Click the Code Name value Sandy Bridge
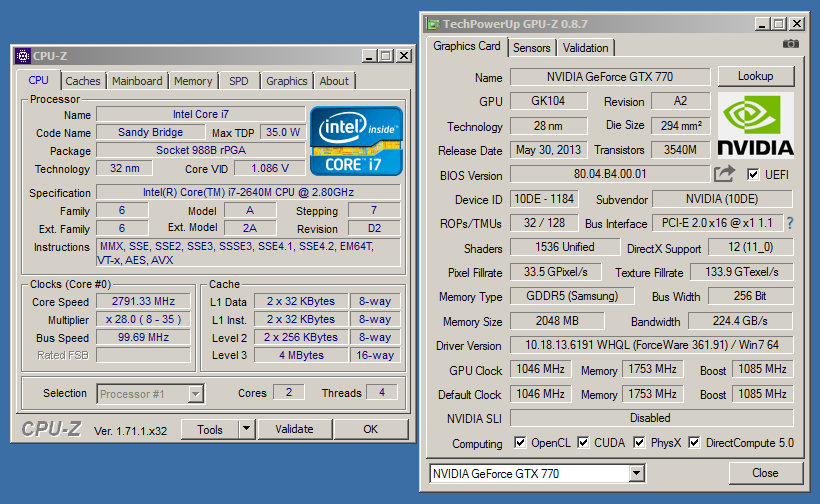Image resolution: width=820 pixels, height=504 pixels. point(151,132)
